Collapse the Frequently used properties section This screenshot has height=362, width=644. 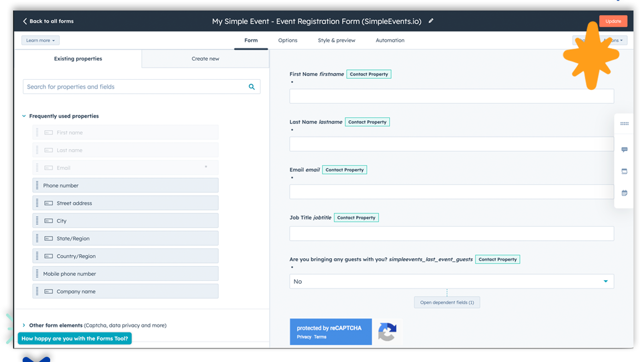24,116
